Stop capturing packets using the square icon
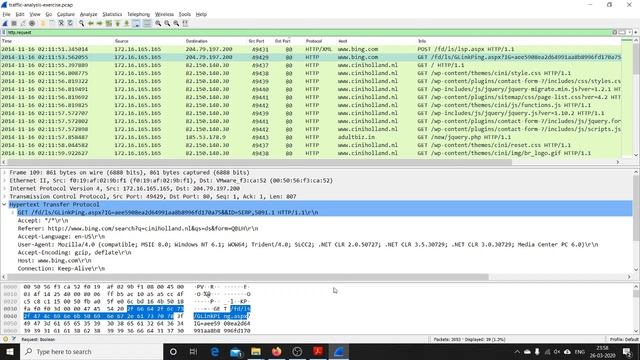 (14, 23)
